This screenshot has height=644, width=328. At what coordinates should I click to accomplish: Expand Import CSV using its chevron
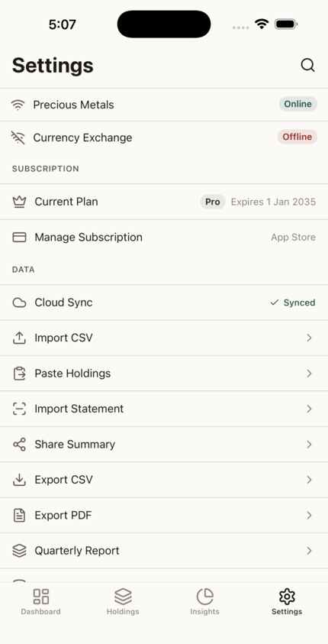(309, 338)
